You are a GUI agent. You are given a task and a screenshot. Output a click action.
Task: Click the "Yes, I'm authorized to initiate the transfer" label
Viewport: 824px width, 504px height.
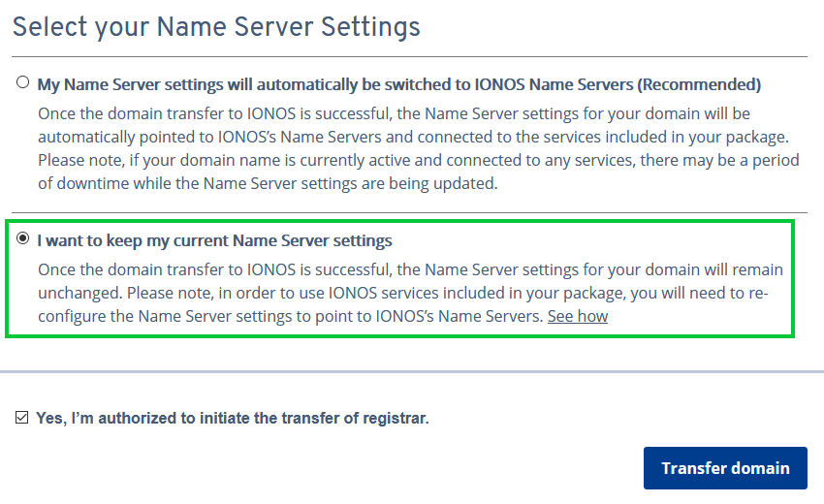point(233,419)
